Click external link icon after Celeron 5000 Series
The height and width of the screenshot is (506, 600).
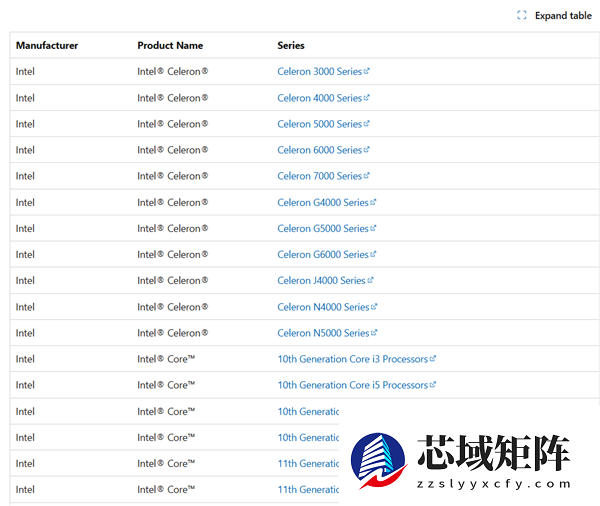tap(367, 124)
